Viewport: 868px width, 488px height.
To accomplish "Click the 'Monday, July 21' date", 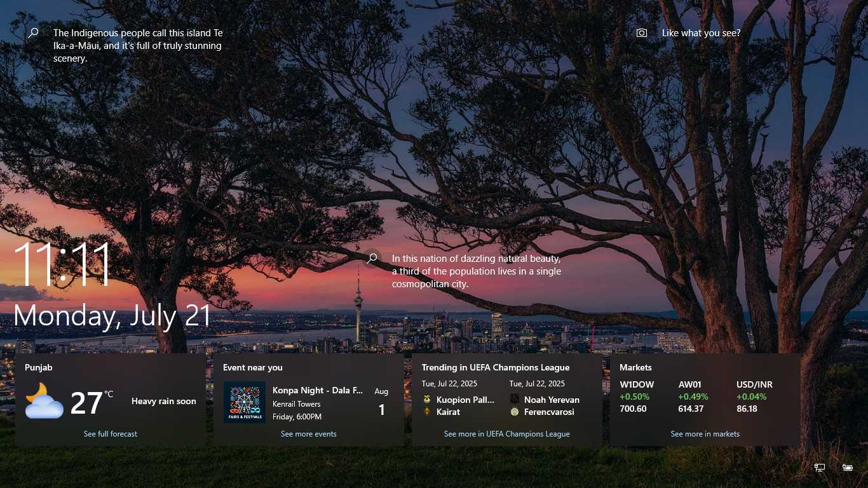I will point(112,316).
